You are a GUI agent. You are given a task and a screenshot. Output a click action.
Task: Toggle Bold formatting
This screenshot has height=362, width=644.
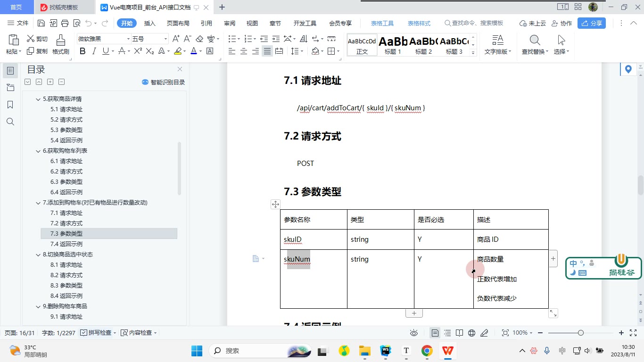click(83, 51)
